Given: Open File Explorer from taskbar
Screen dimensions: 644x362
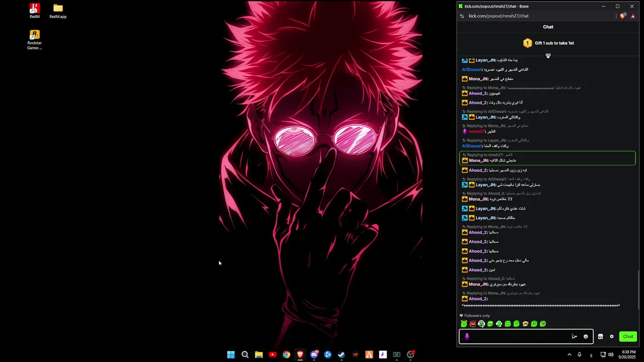Looking at the screenshot, I should point(259,354).
